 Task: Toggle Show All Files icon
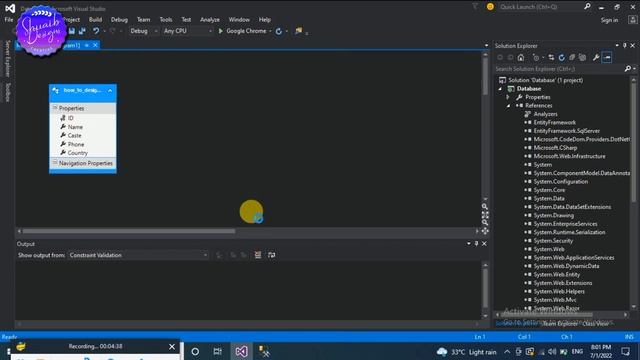click(582, 58)
